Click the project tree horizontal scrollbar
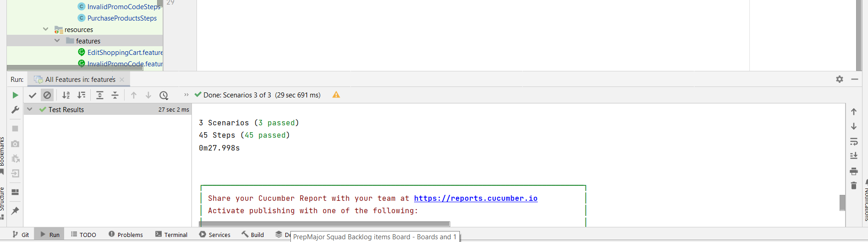Viewport: 868px width, 242px height. point(75,68)
